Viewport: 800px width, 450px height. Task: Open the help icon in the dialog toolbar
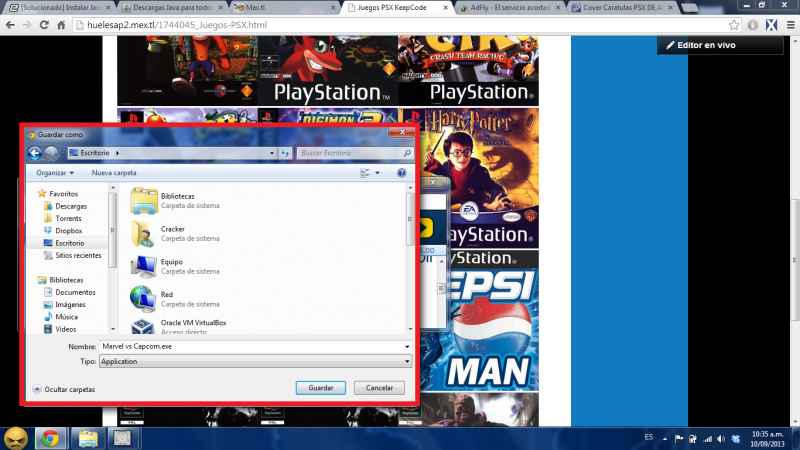click(x=402, y=173)
